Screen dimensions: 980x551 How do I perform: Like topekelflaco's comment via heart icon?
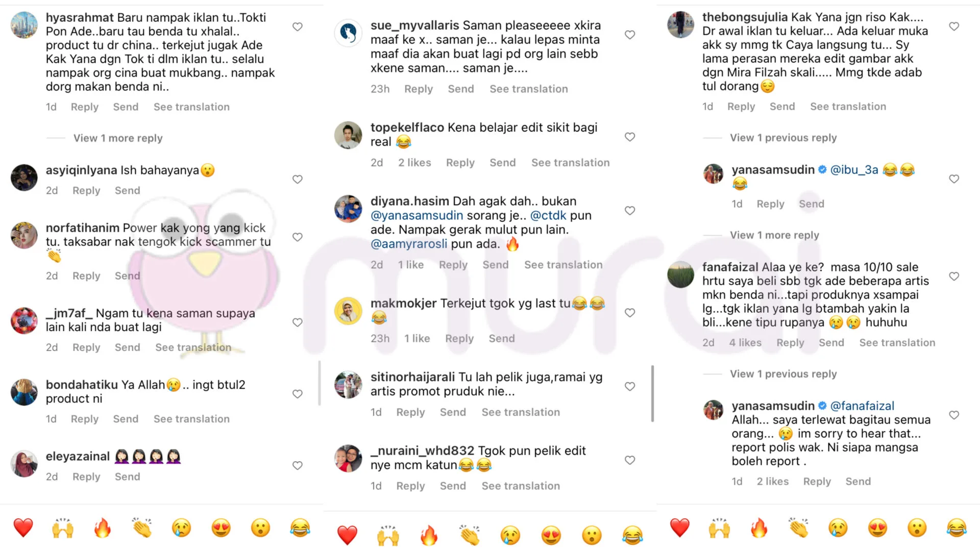coord(630,137)
